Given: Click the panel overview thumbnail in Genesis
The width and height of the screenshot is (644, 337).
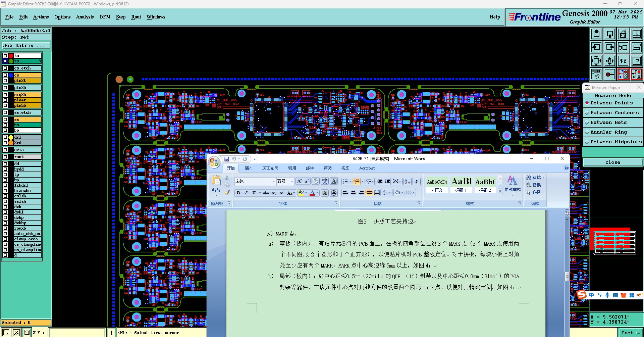Looking at the screenshot, I should coord(615,242).
